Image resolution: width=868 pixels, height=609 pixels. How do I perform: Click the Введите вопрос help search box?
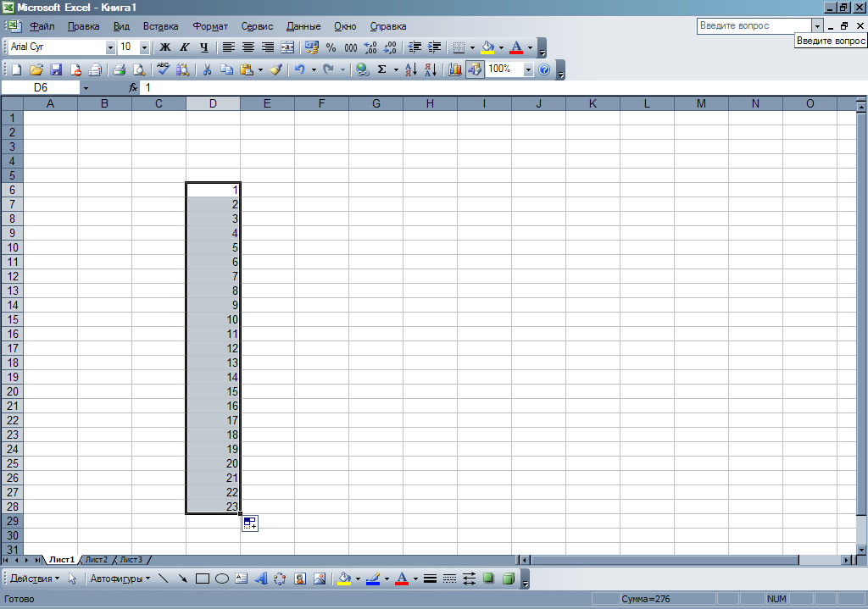coord(754,26)
